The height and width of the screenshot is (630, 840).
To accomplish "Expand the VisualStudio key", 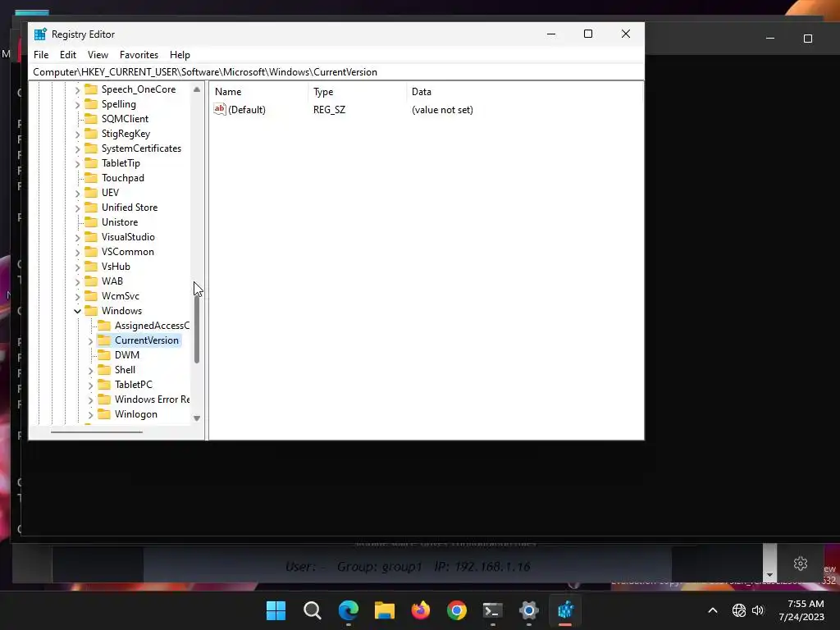I will (x=77, y=237).
